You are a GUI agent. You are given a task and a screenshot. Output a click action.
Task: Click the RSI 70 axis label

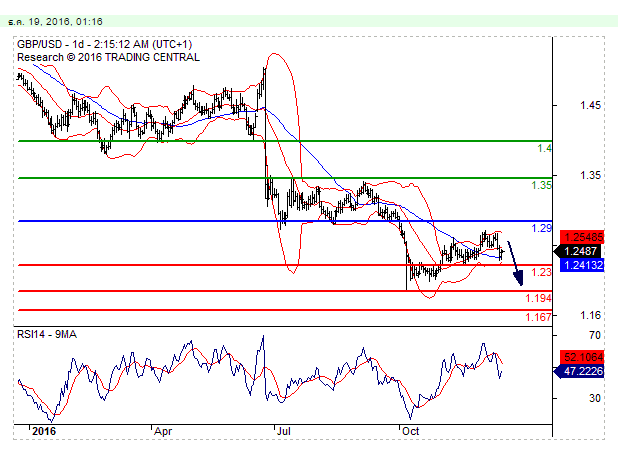(x=595, y=335)
